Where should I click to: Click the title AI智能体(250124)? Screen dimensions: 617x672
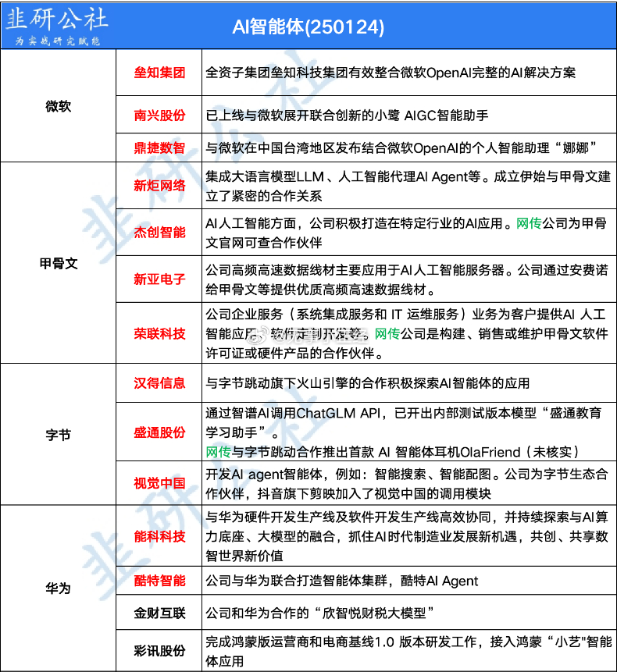[308, 27]
